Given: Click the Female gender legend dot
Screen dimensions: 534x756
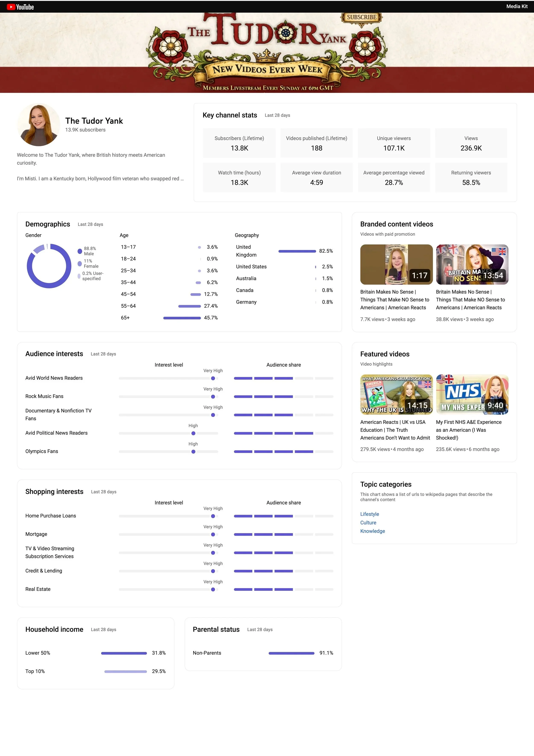Looking at the screenshot, I should click(80, 264).
